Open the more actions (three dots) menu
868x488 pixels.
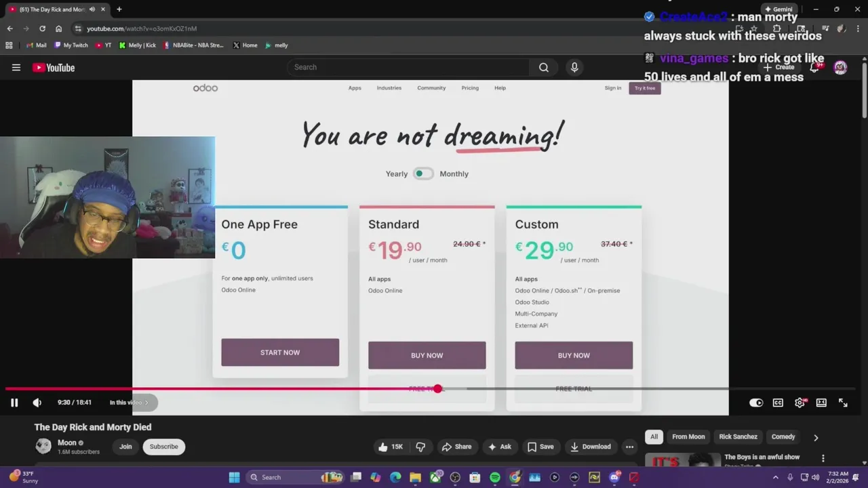(629, 447)
